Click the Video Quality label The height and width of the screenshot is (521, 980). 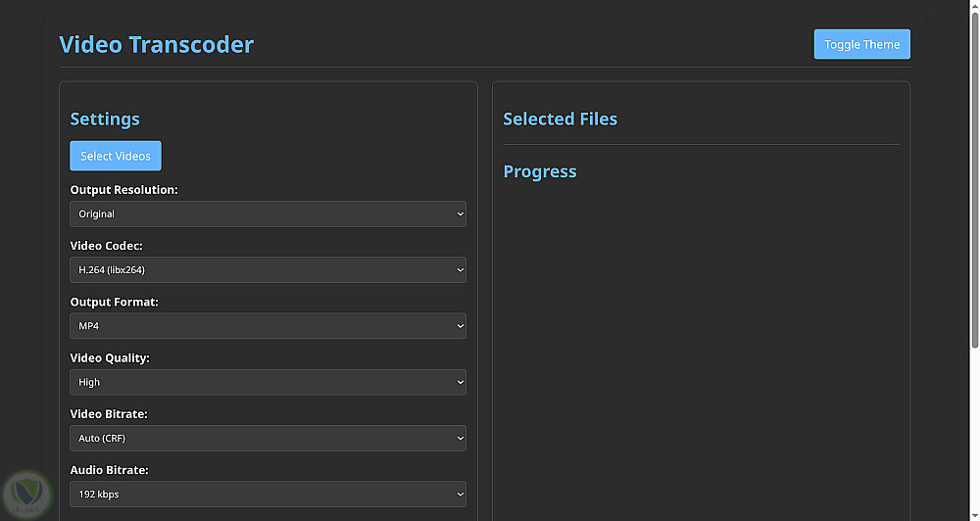tap(110, 358)
